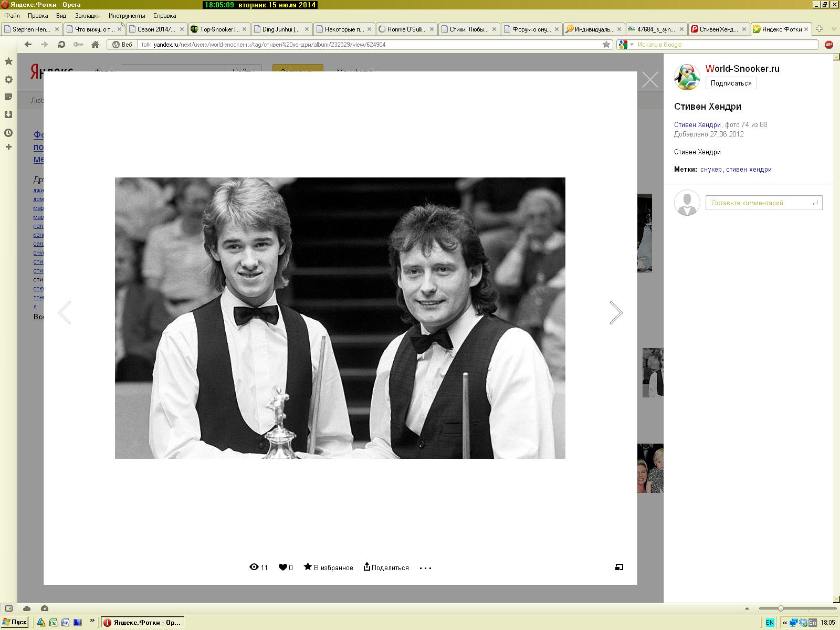This screenshot has width=840, height=630.
Task: Close the photo viewer overlay
Action: 649,80
